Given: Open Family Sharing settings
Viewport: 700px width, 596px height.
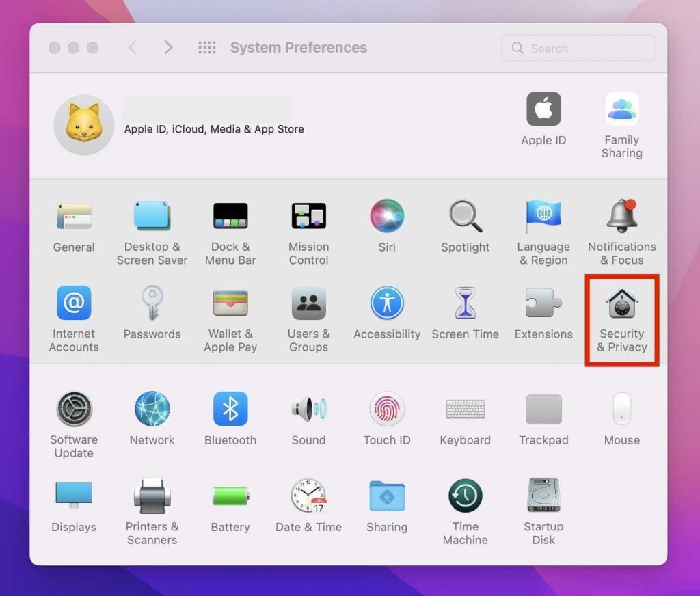Looking at the screenshot, I should coord(621,110).
